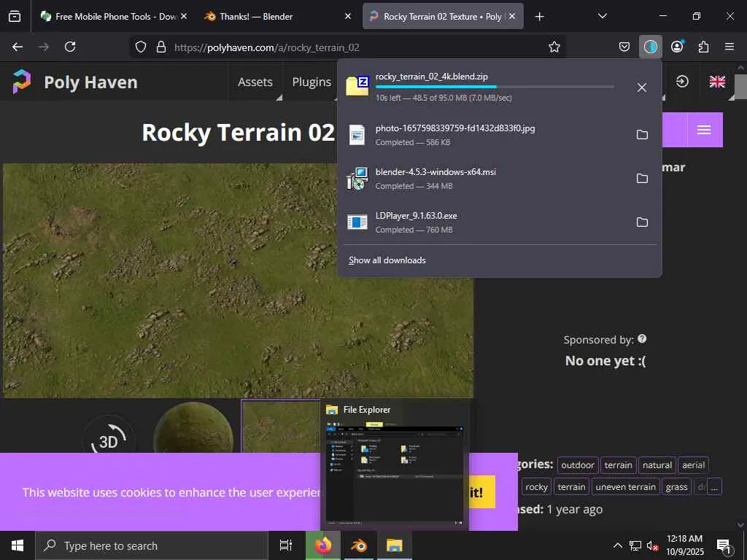Open the Windows Start menu

click(18, 545)
